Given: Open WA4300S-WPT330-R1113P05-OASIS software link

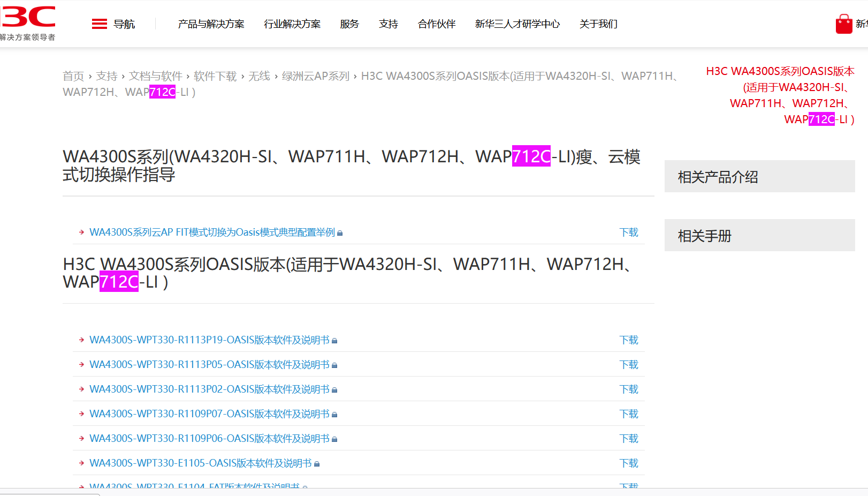Looking at the screenshot, I should [x=209, y=365].
